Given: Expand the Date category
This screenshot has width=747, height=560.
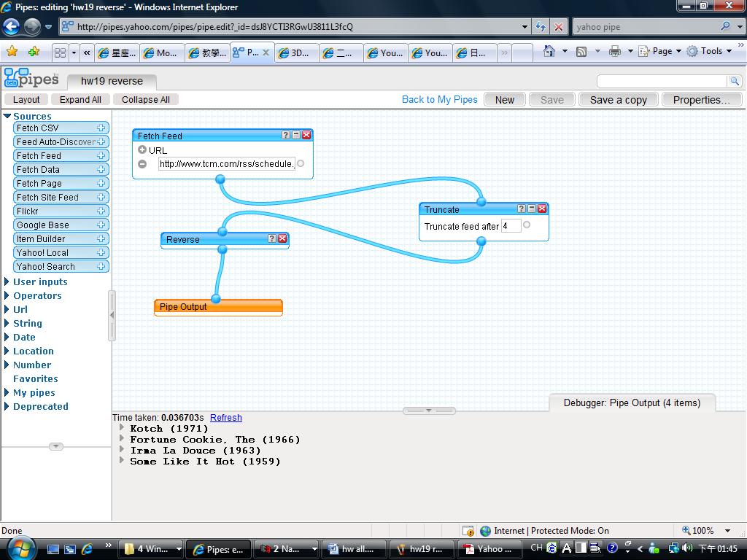Looking at the screenshot, I should click(7, 337).
